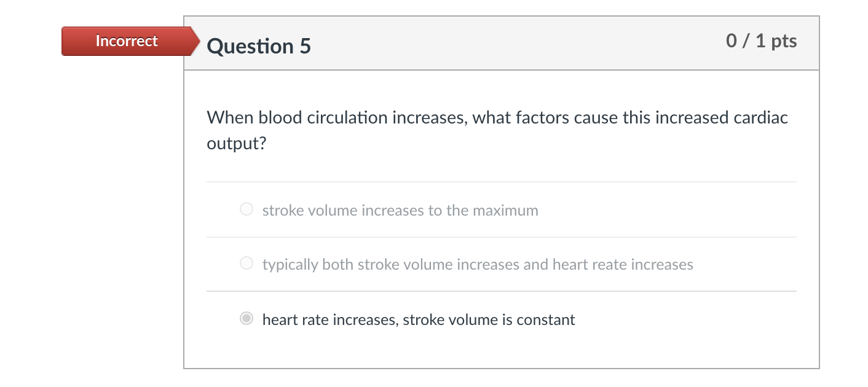Select "heart rate increases, stroke volume is constant"

point(418,319)
